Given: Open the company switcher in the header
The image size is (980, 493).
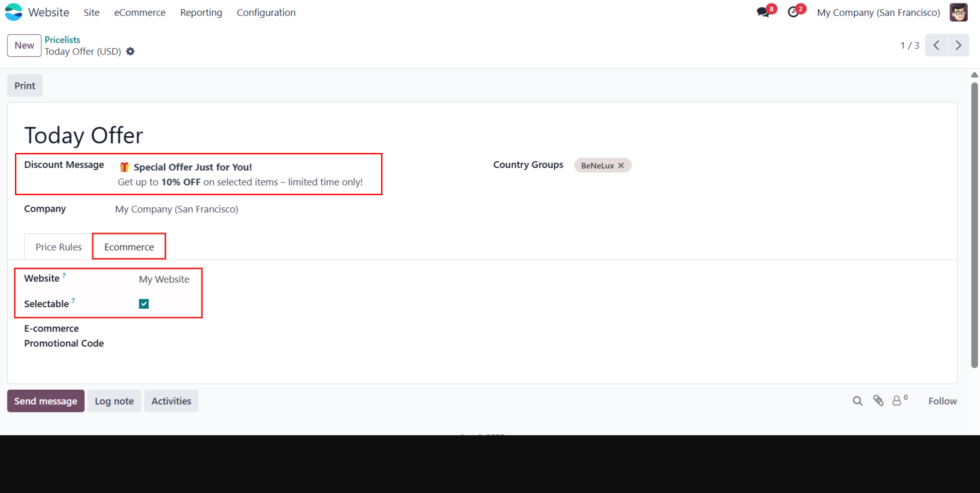Looking at the screenshot, I should click(878, 13).
